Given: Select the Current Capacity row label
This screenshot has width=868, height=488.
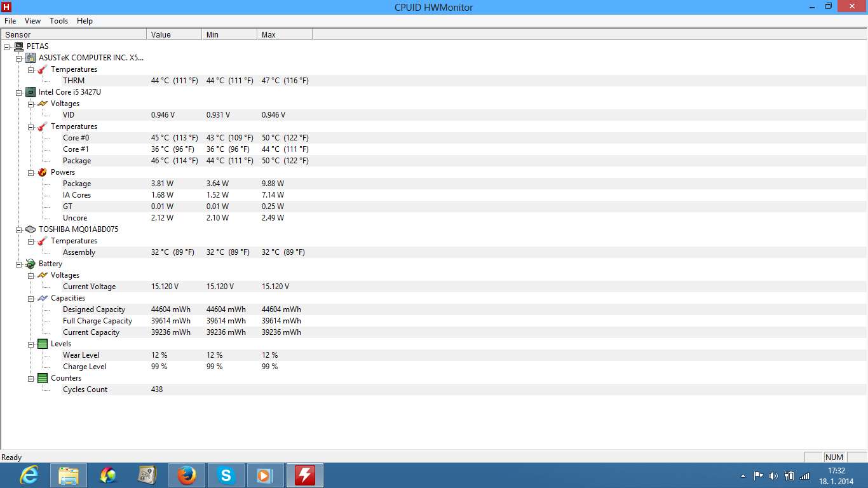Looking at the screenshot, I should [x=92, y=332].
